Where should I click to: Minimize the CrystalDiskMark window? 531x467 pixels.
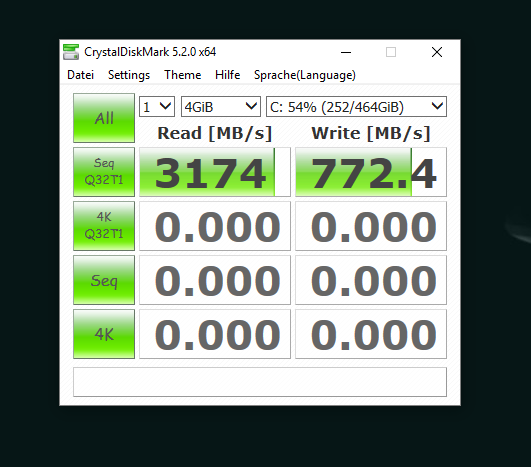346,52
